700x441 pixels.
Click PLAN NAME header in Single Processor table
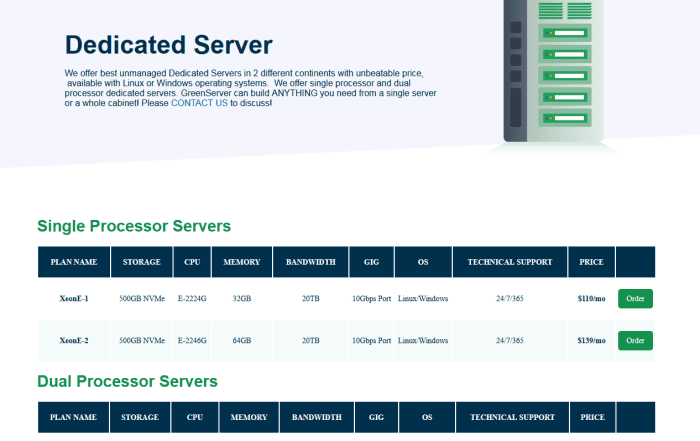[74, 262]
